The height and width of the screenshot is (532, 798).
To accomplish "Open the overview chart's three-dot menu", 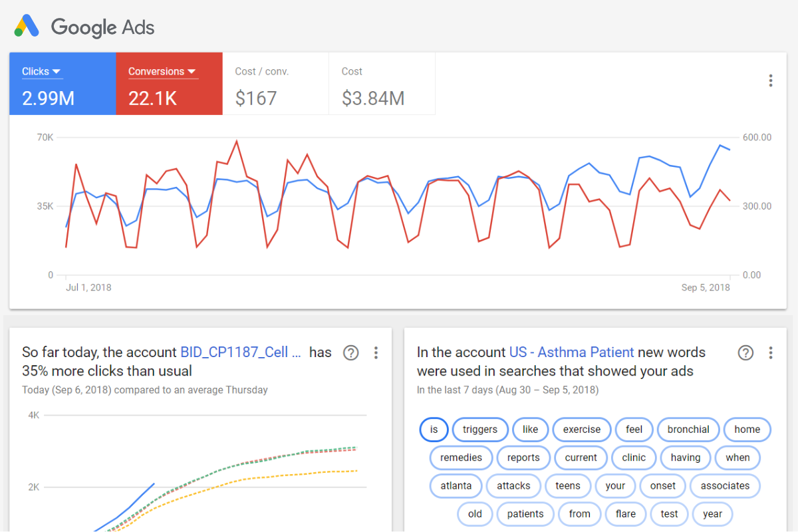I will (770, 81).
